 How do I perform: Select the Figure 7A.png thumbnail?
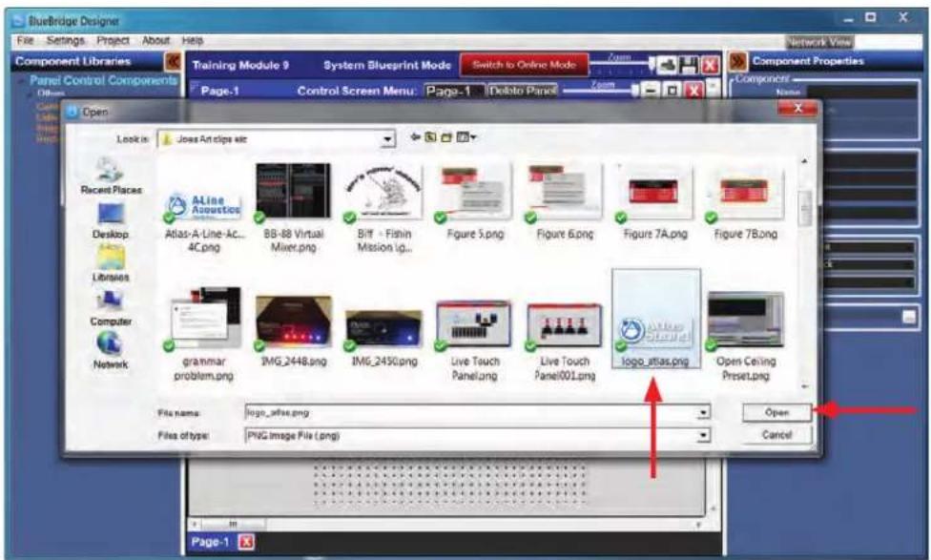[655, 202]
